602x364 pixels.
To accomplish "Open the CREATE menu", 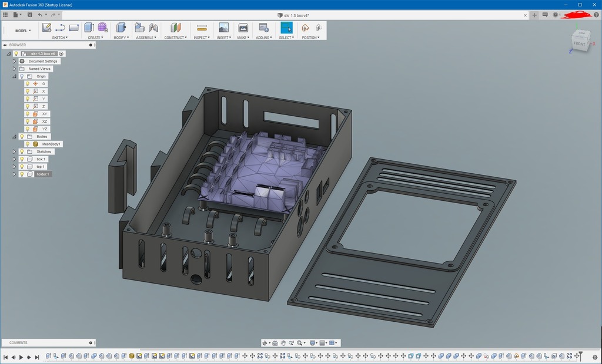I will pos(95,38).
